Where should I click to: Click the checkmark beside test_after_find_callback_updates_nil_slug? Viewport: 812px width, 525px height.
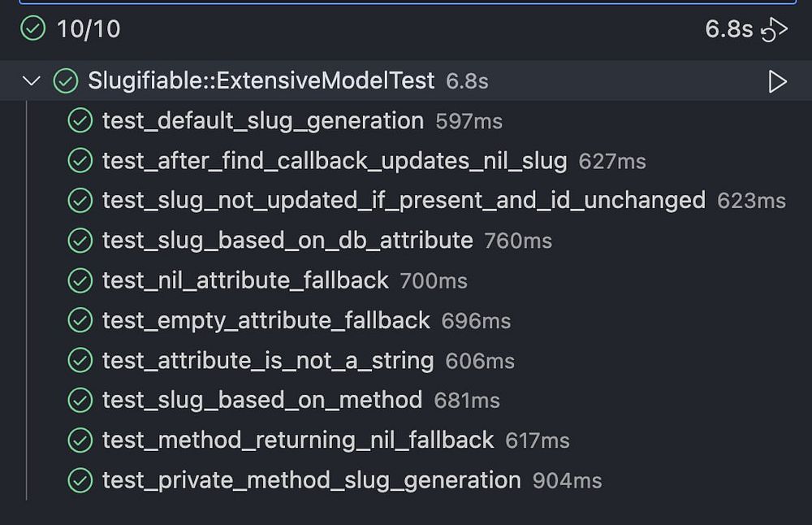pyautogui.click(x=80, y=161)
